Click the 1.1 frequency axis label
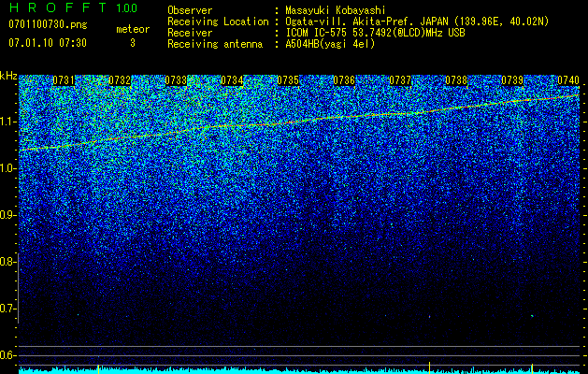 pyautogui.click(x=7, y=122)
